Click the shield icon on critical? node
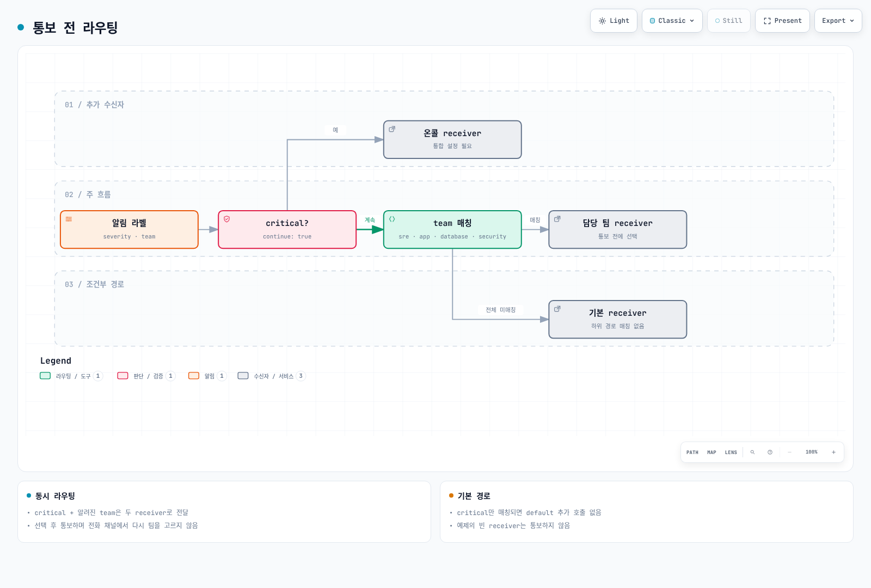Image resolution: width=871 pixels, height=588 pixels. [227, 219]
